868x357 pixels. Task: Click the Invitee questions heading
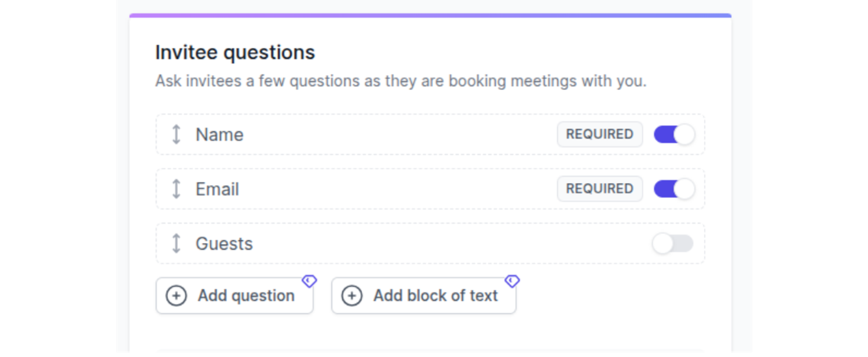coord(236,52)
